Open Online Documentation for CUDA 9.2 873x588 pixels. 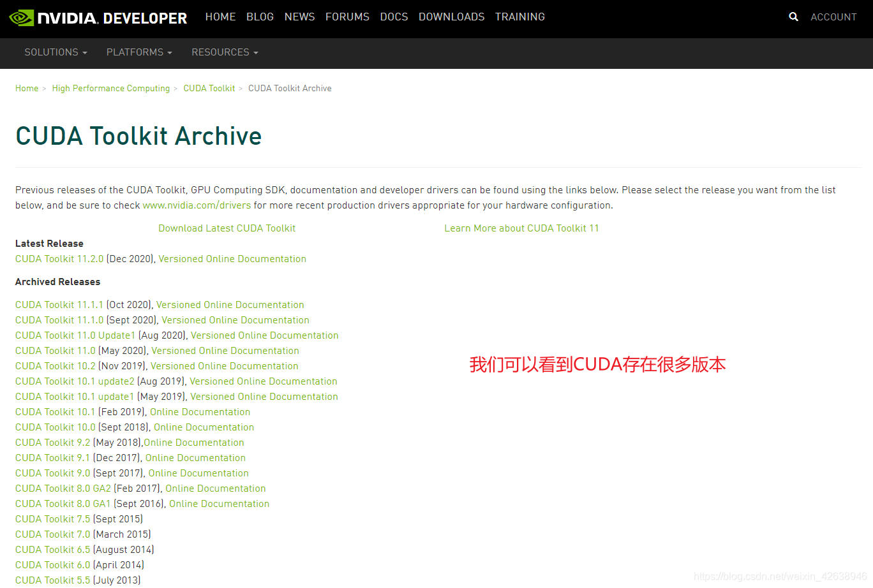[x=194, y=443]
